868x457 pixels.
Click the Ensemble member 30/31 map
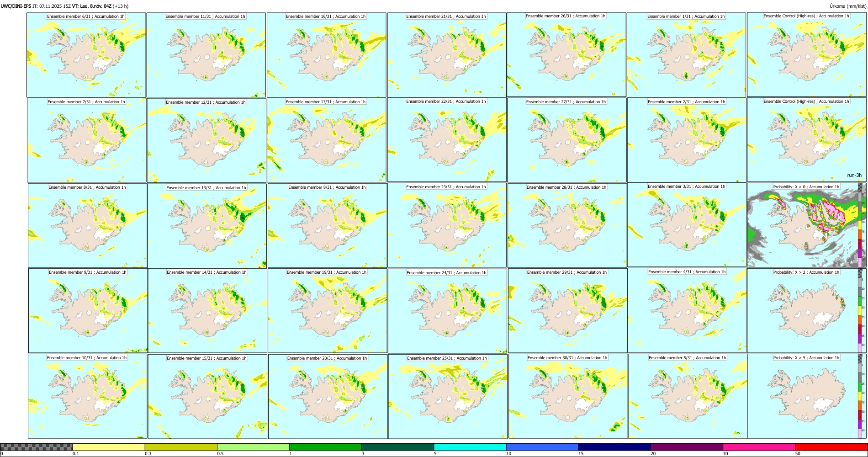pos(568,396)
